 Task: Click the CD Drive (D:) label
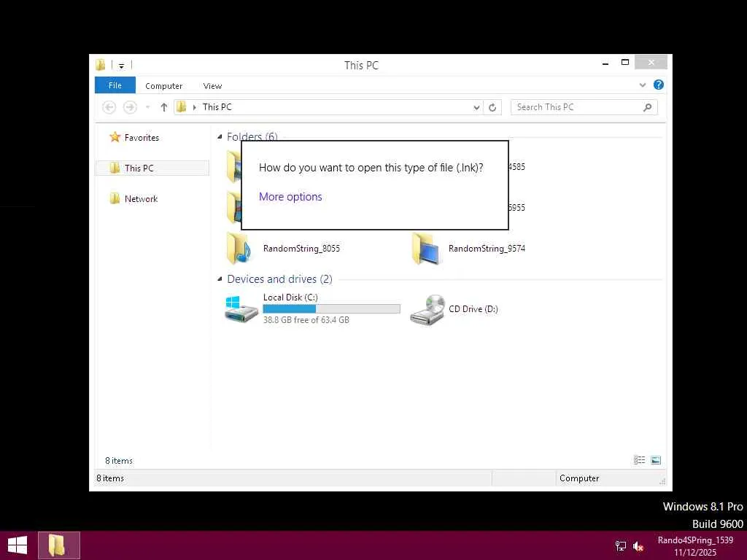tap(473, 309)
